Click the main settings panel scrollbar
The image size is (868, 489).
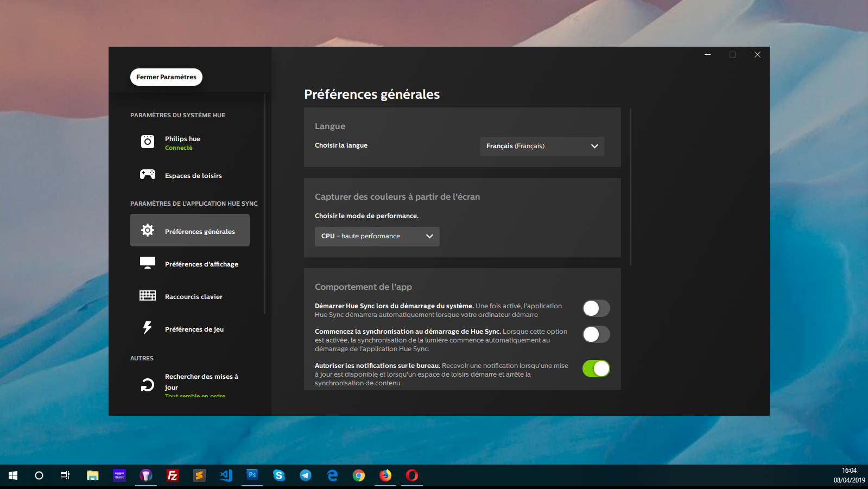630,187
